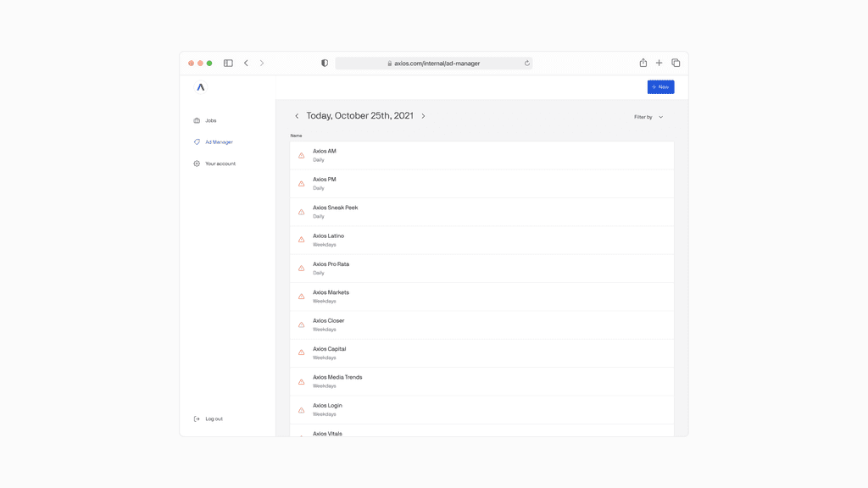This screenshot has width=868, height=488.
Task: Open a new tab with plus icon
Action: click(x=659, y=63)
